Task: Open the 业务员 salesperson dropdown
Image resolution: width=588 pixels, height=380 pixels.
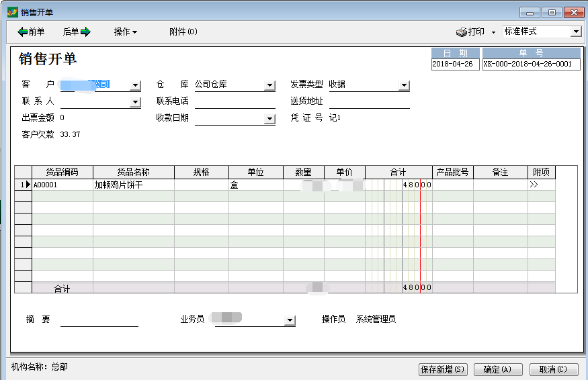Action: [x=290, y=320]
